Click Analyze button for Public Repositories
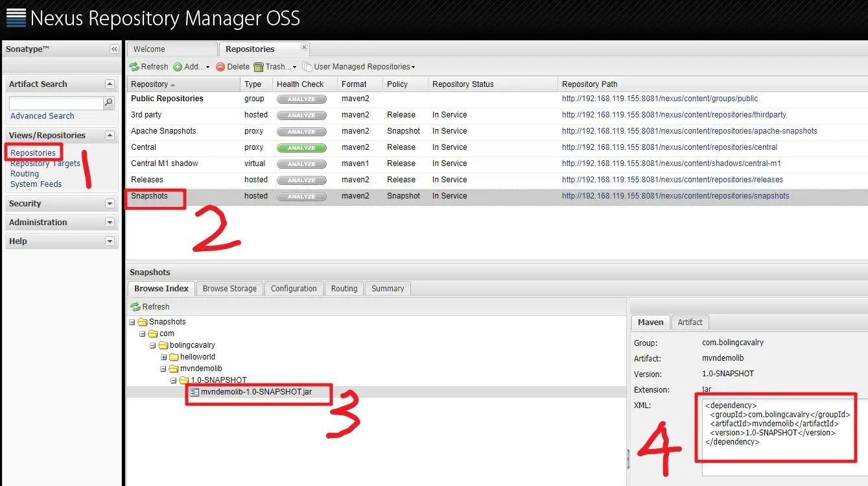This screenshot has height=486, width=868. (x=301, y=99)
